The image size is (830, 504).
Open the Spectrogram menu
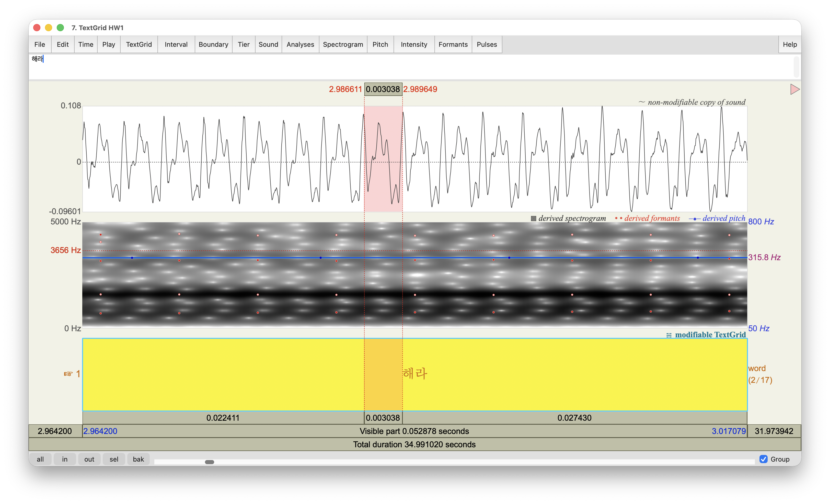click(343, 44)
